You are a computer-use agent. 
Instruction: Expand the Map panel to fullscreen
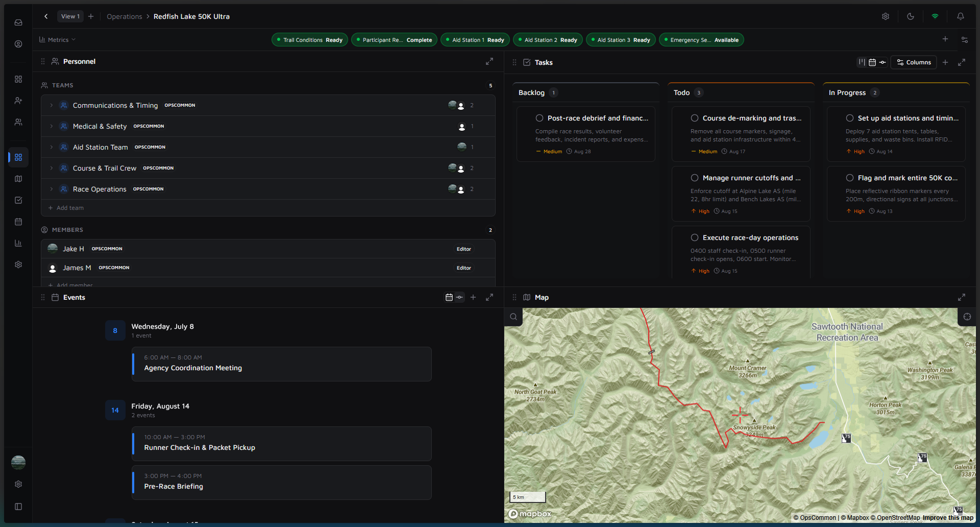click(x=962, y=297)
